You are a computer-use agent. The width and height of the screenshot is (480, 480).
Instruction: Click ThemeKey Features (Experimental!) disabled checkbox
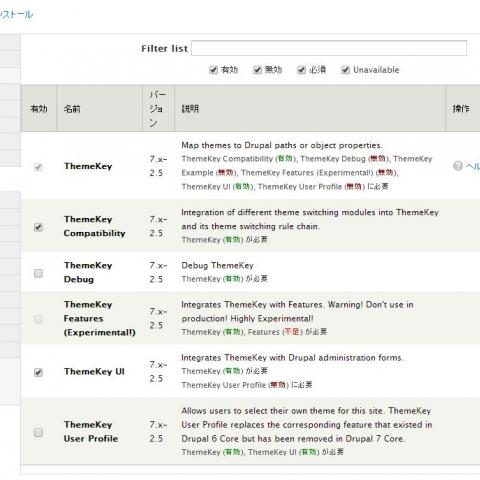coord(38,319)
